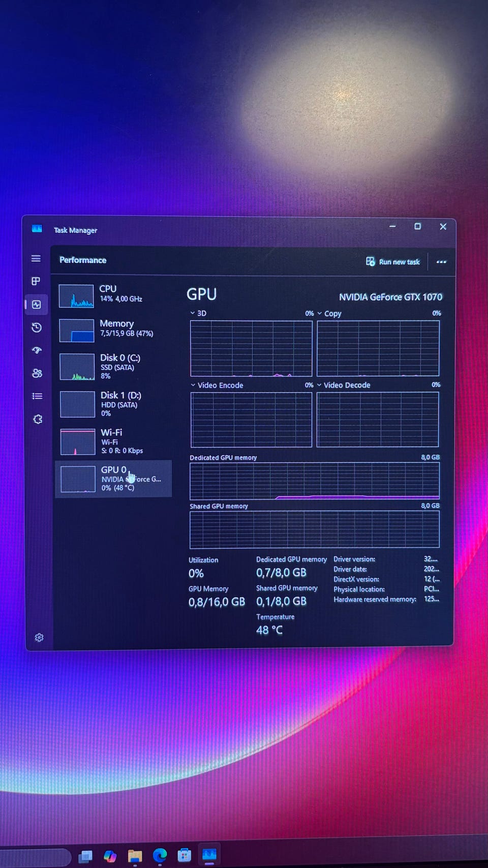Screen dimensions: 488x868
Task: Open the three-dots more options menu
Action: [441, 262]
